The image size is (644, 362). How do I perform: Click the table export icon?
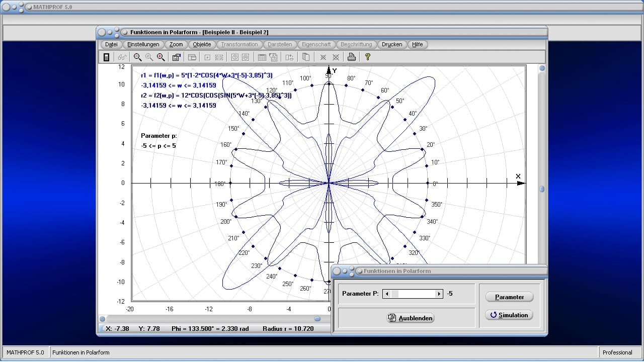[x=273, y=57]
